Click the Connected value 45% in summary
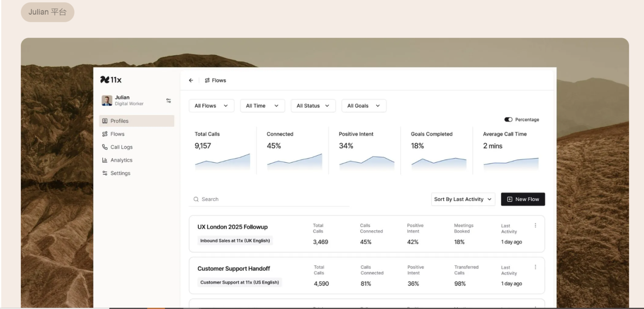Viewport: 644px width, 309px height. click(x=274, y=146)
